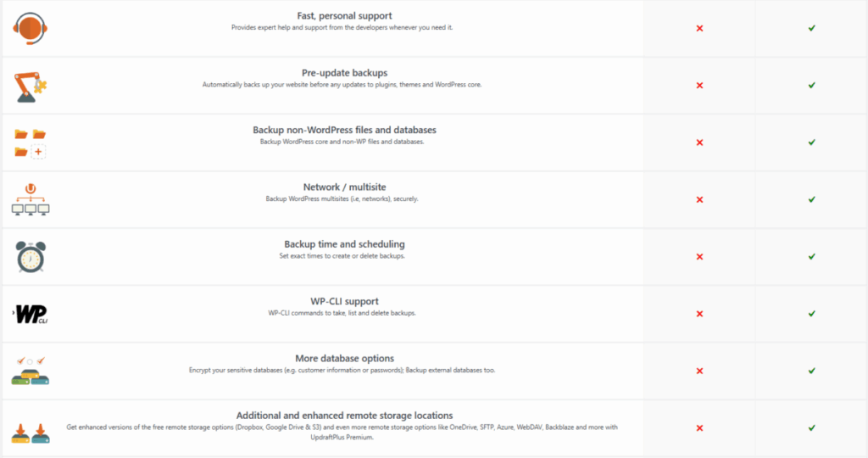Click green checkmark for Fast, personal support
Screen dimensions: 868x458
811,28
